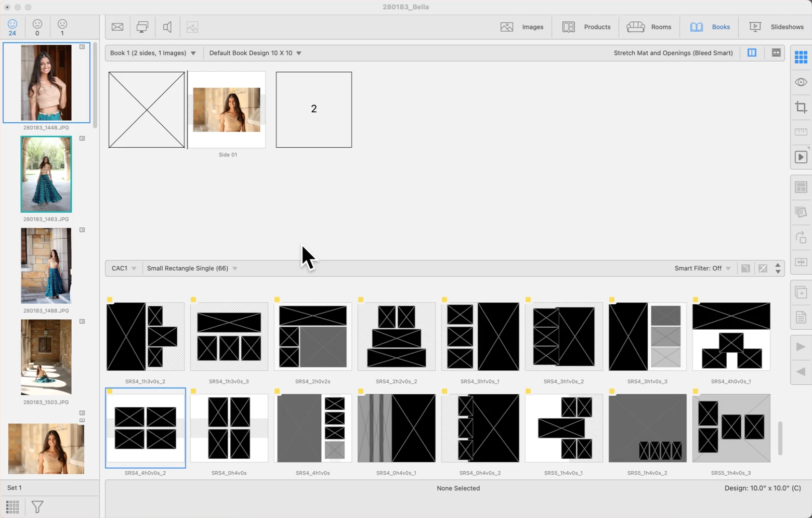Click Stretch Mat and Openings option
Viewport: 812px width, 518px height.
click(x=673, y=53)
